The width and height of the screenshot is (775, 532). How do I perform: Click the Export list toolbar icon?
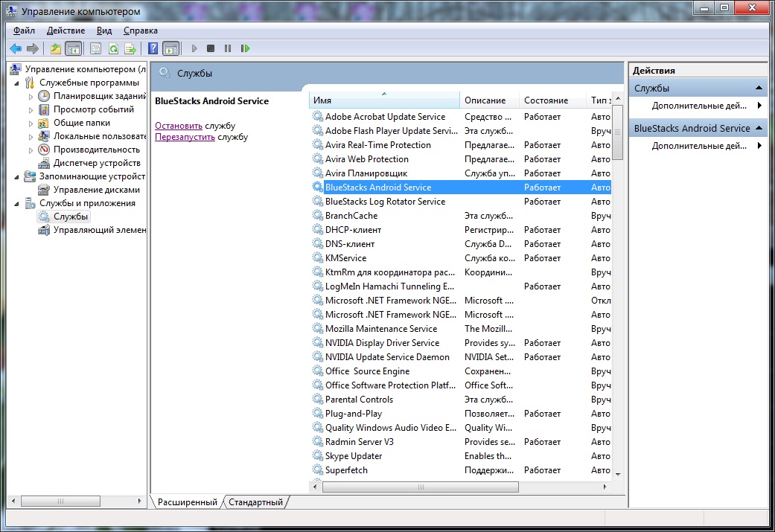click(x=130, y=48)
